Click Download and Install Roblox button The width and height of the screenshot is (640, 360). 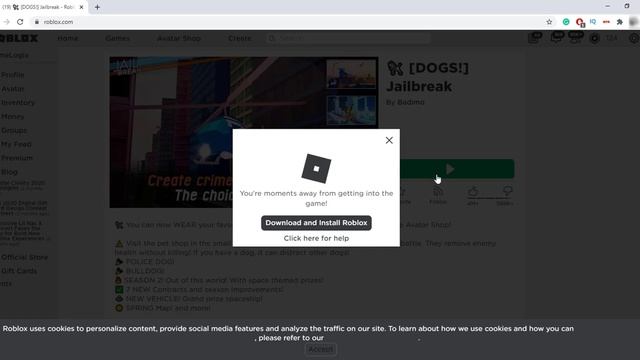tap(316, 223)
